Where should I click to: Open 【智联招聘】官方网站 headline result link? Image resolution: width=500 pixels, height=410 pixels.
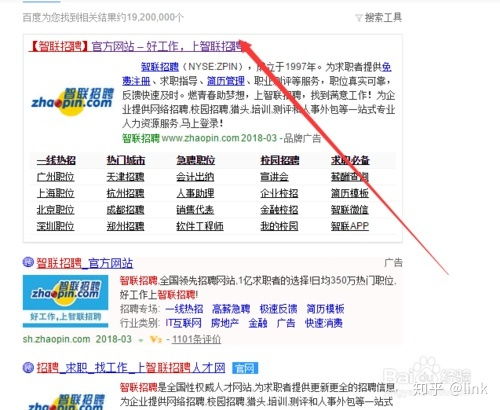point(137,46)
